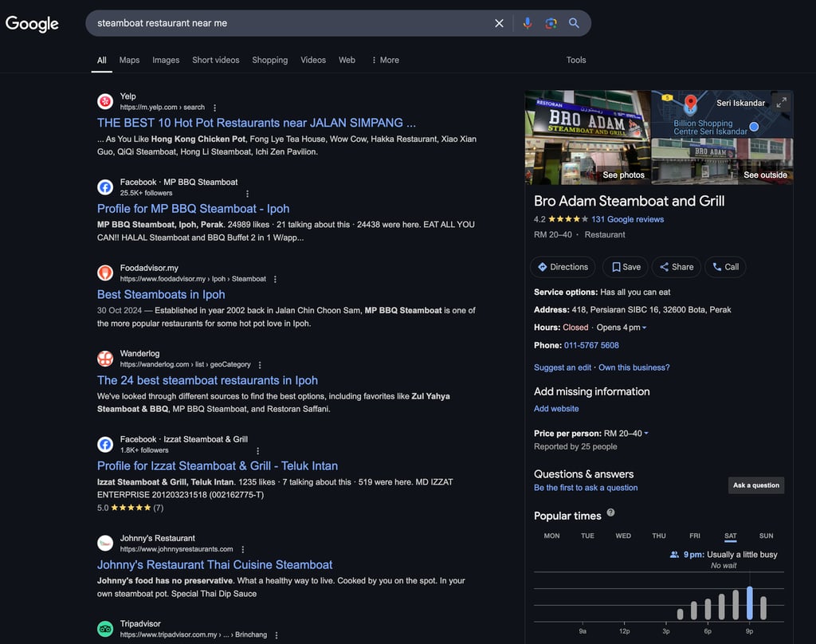Expand the map with the expand-arrows icon
This screenshot has width=816, height=644.
pos(781,103)
